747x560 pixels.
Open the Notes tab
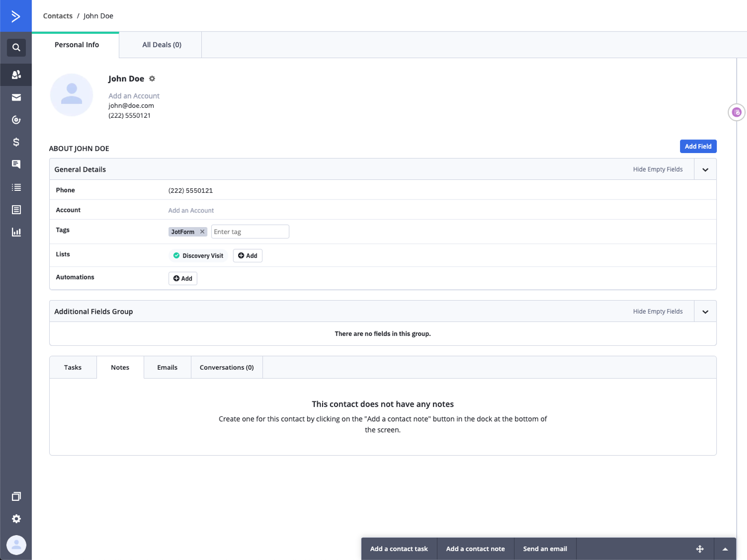120,368
